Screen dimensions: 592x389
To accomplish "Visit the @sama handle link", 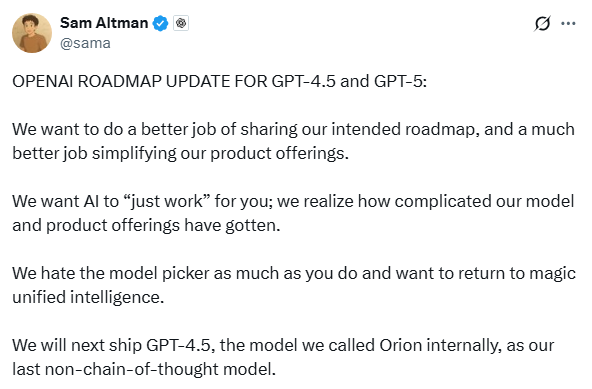I will click(85, 43).
